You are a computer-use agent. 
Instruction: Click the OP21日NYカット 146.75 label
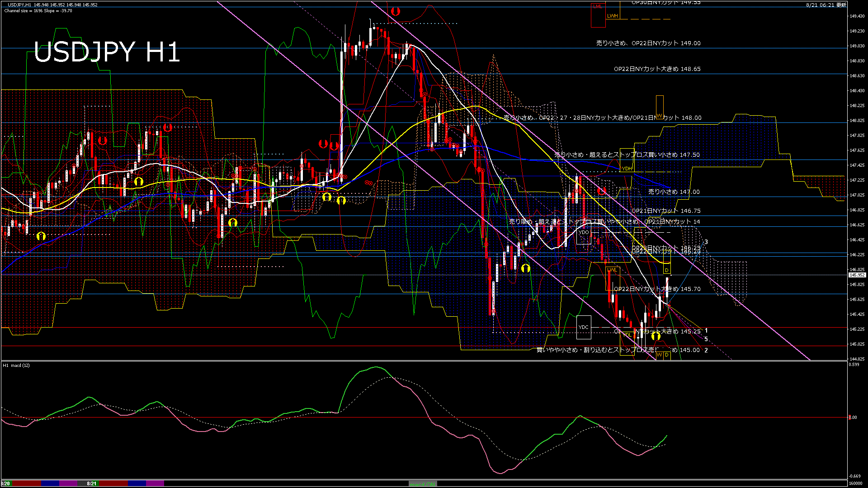666,211
